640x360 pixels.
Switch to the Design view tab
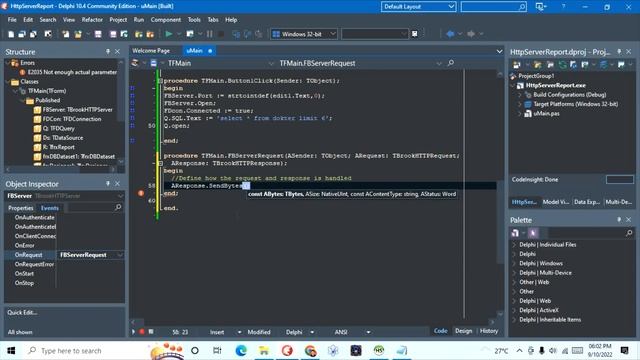pos(463,331)
